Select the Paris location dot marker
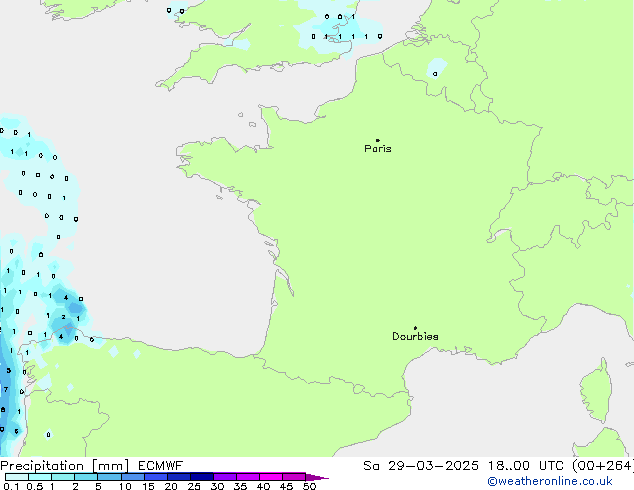Screen dimensions: 634x490 click(x=378, y=140)
